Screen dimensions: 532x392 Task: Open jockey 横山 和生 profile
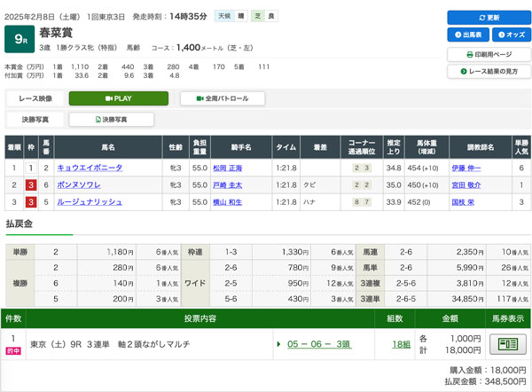click(x=227, y=203)
